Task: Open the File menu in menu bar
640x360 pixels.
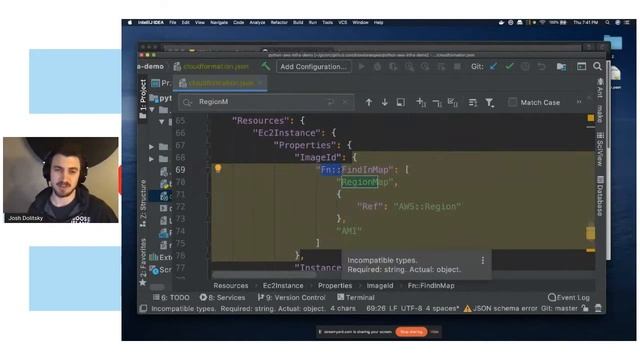Action: pyautogui.click(x=173, y=22)
